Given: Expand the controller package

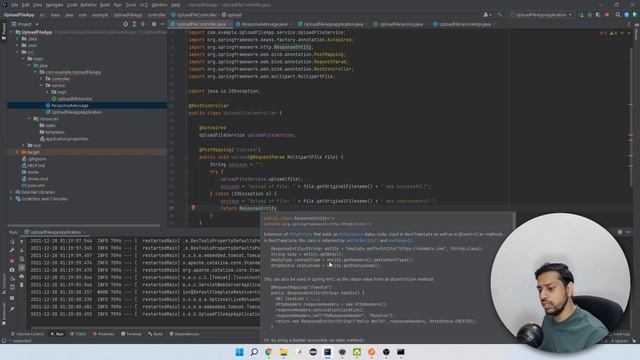Looking at the screenshot, I should 41,79.
